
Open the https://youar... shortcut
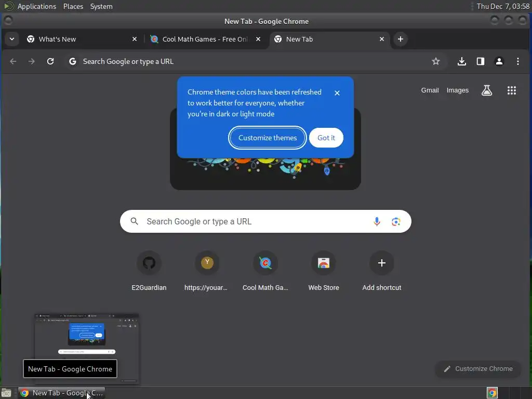point(206,271)
